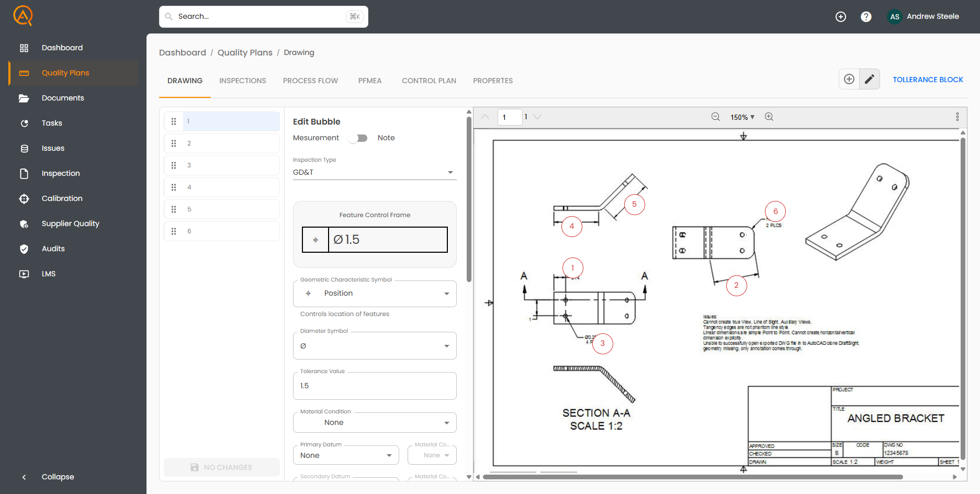This screenshot has width=980, height=494.
Task: Select bubble 4 in the list
Action: [221, 187]
